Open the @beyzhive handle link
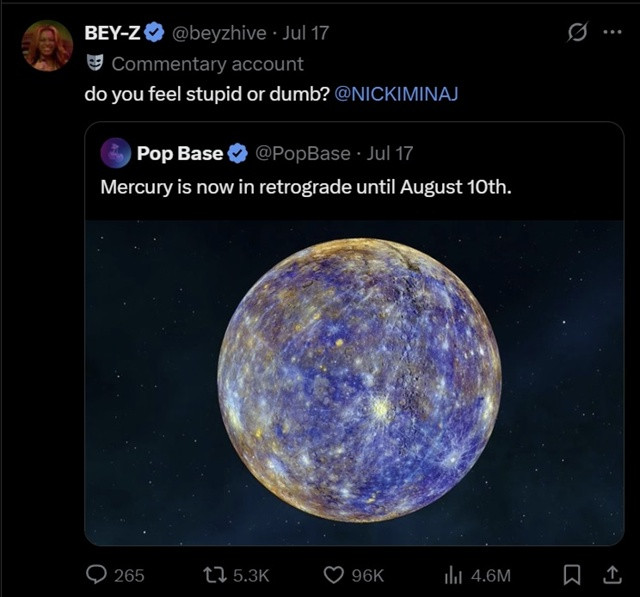640x597 pixels. (219, 33)
